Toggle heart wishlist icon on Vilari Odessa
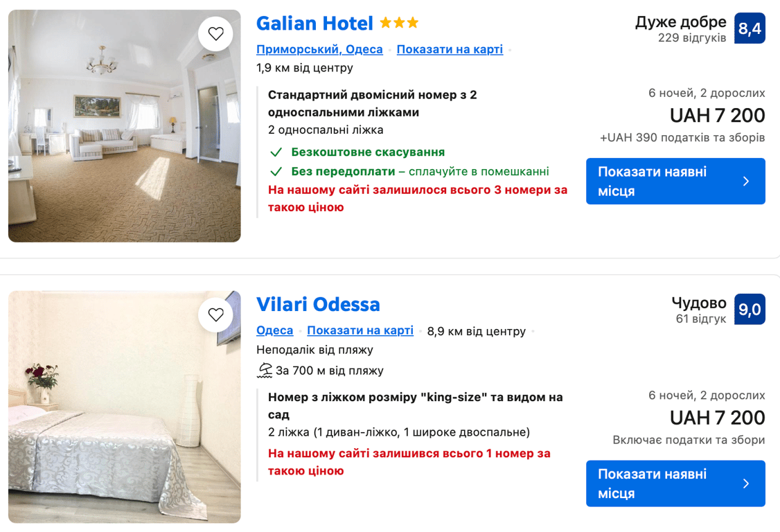The height and width of the screenshot is (532, 780). point(216,315)
